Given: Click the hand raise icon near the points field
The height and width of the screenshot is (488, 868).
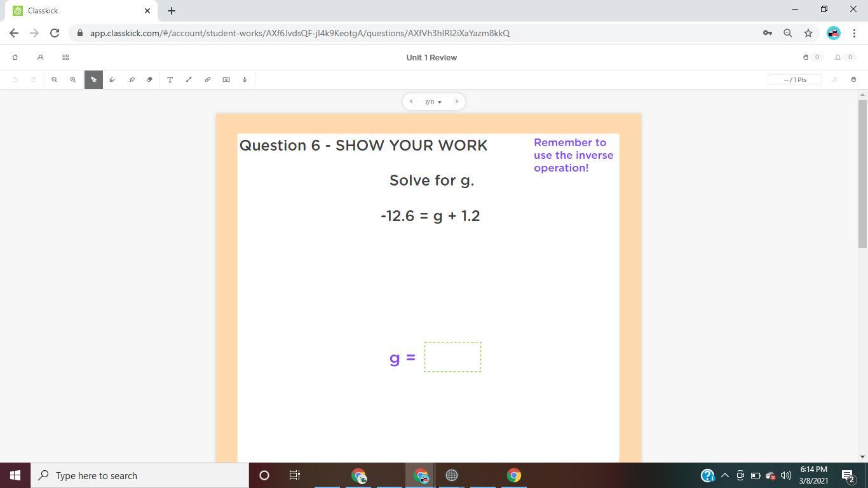Looking at the screenshot, I should coord(834,79).
